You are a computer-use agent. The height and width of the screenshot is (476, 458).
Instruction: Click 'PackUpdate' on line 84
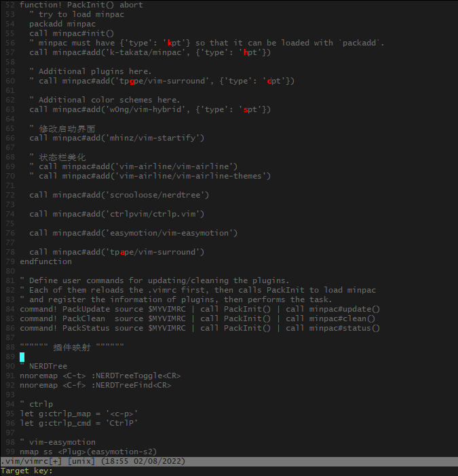(86, 310)
